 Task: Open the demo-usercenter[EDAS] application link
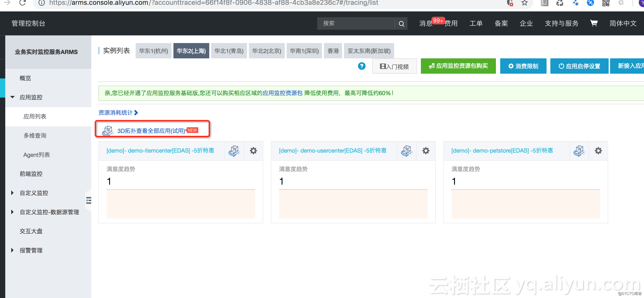[333, 150]
